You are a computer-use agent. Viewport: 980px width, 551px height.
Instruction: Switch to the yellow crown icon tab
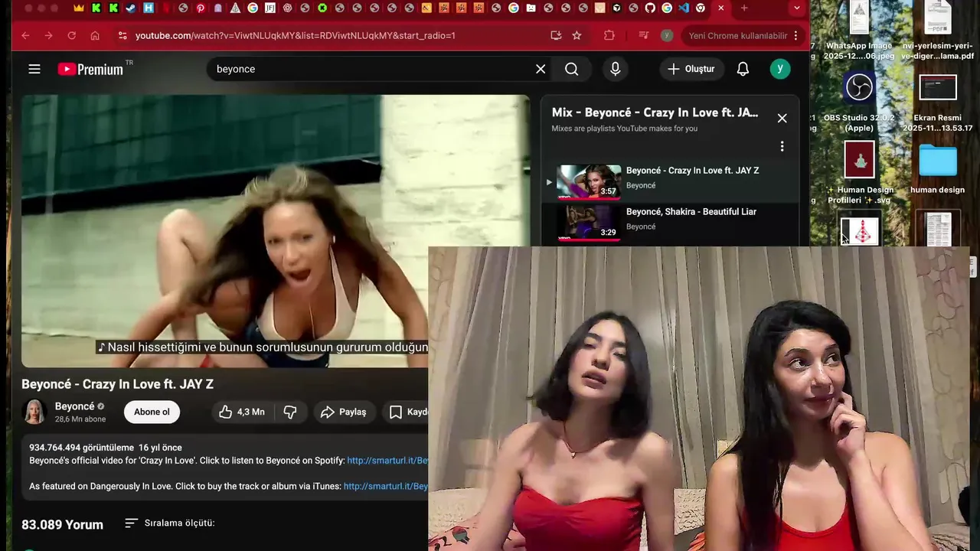click(x=79, y=8)
